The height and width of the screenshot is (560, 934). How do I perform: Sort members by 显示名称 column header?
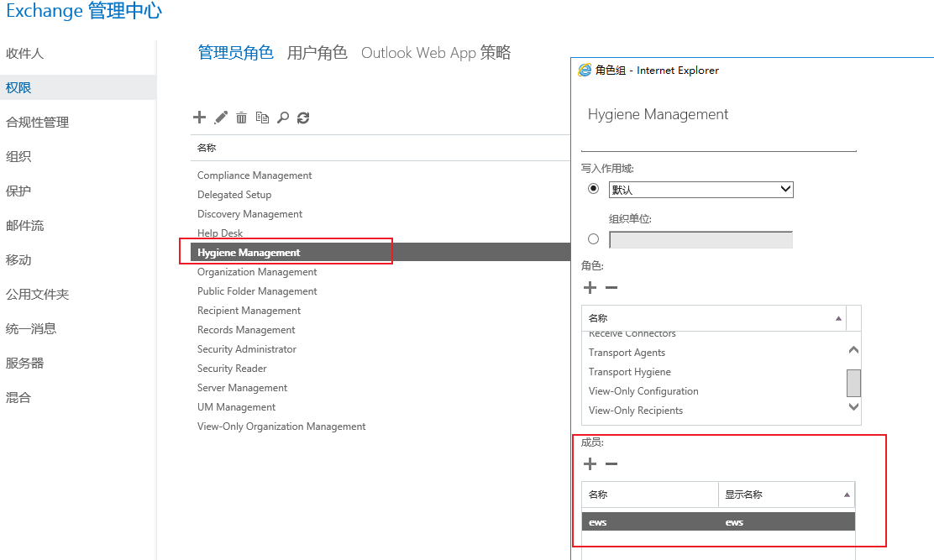pyautogui.click(x=786, y=495)
